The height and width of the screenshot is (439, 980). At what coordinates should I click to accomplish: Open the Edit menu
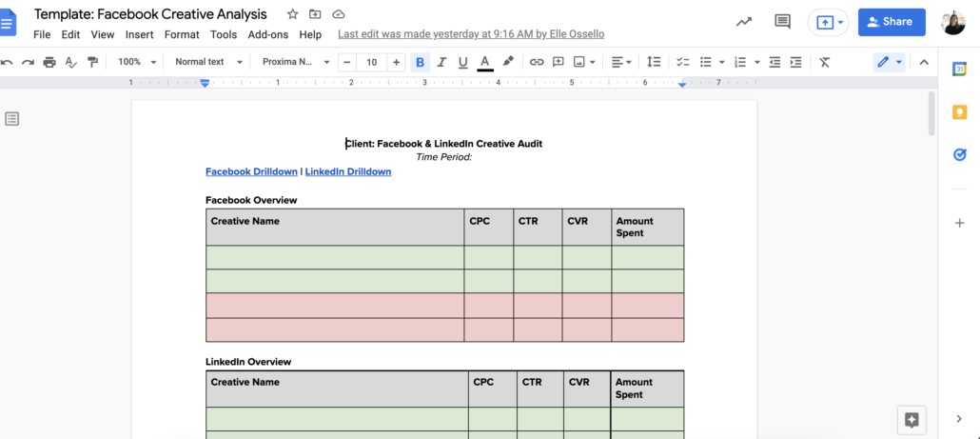[x=70, y=34]
